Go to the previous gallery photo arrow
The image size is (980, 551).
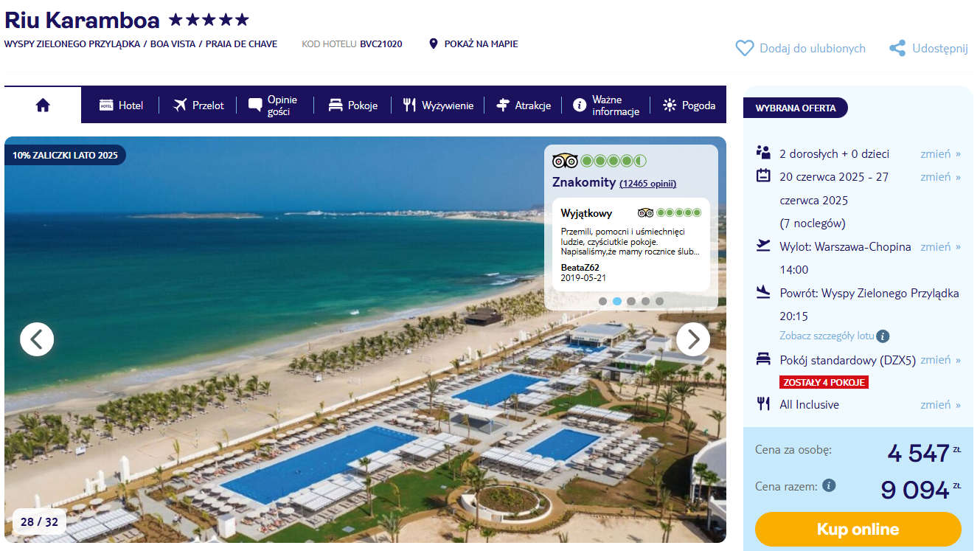(37, 339)
